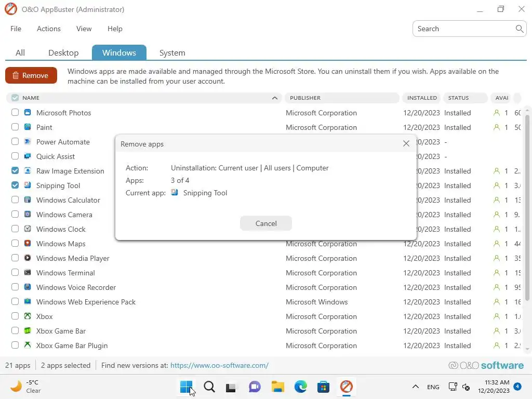Sort by INSTALLED column header

(x=422, y=98)
